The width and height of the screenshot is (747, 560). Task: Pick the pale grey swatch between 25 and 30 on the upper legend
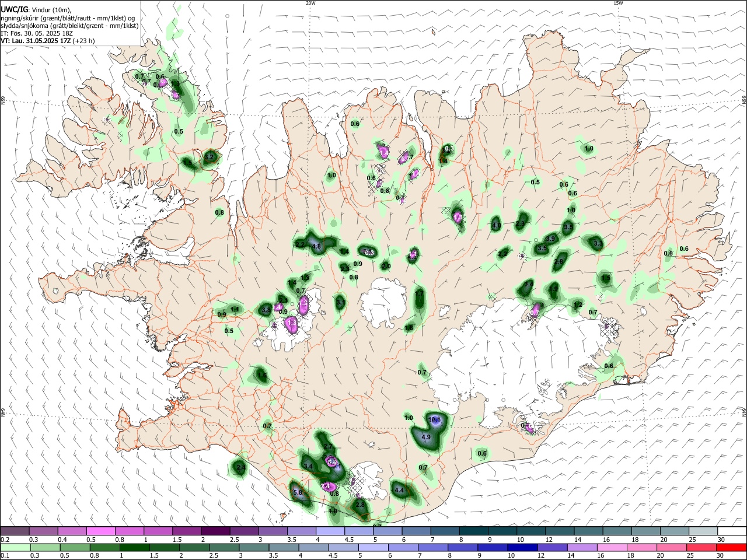coord(703,531)
